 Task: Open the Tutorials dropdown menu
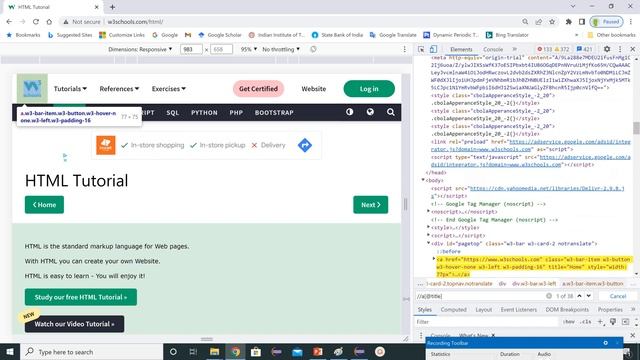coord(70,89)
